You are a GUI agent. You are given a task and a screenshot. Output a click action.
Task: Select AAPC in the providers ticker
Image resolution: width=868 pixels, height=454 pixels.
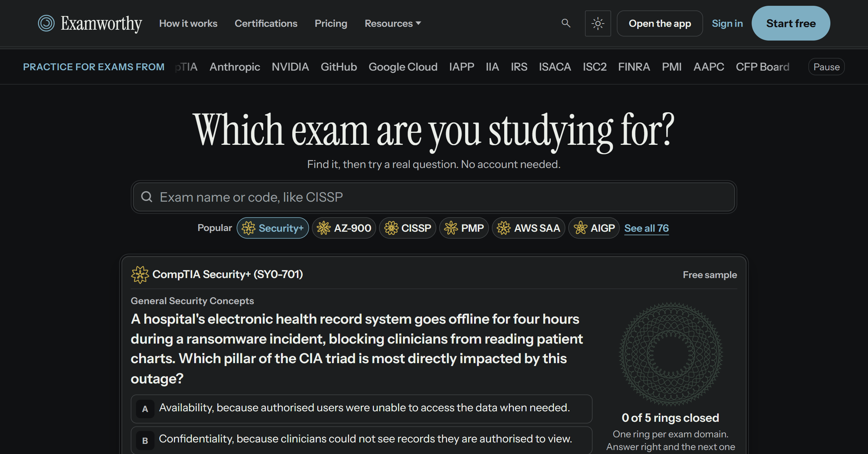tap(709, 67)
